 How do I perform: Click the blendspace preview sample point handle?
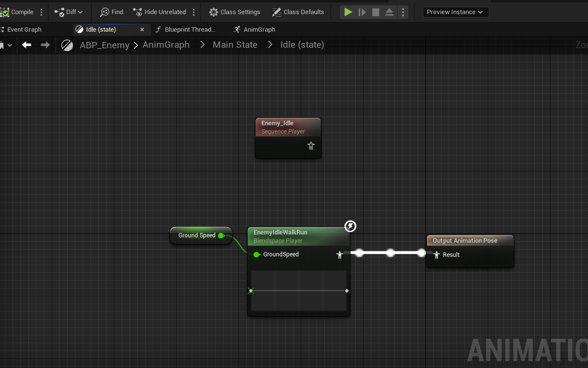251,291
